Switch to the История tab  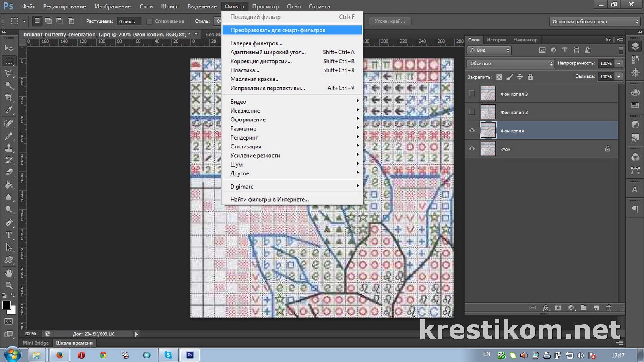coord(496,40)
